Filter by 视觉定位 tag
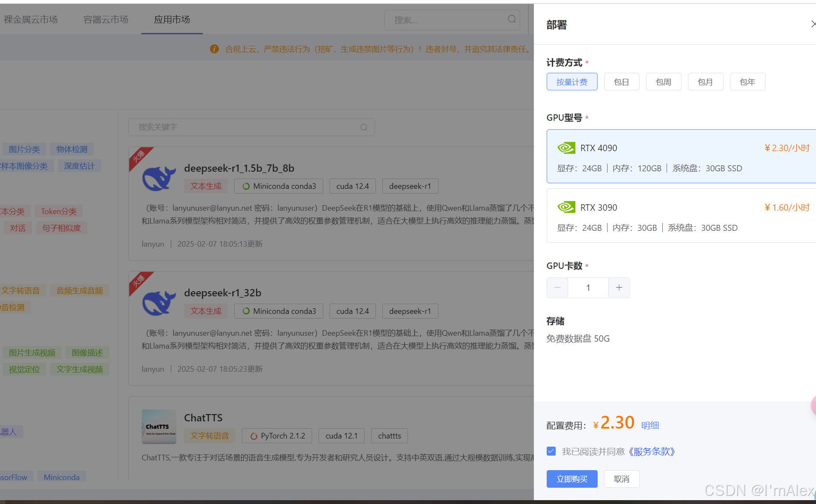The image size is (816, 504). [24, 369]
